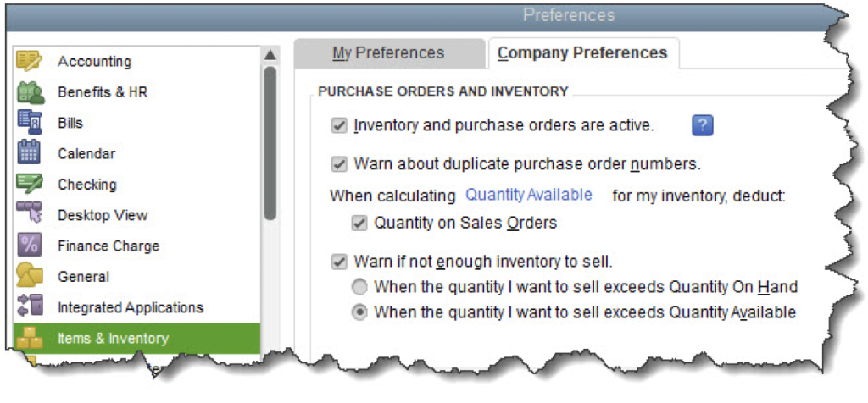Disable Quantity on Sales Orders checkbox
The image size is (868, 403).
pyautogui.click(x=360, y=224)
